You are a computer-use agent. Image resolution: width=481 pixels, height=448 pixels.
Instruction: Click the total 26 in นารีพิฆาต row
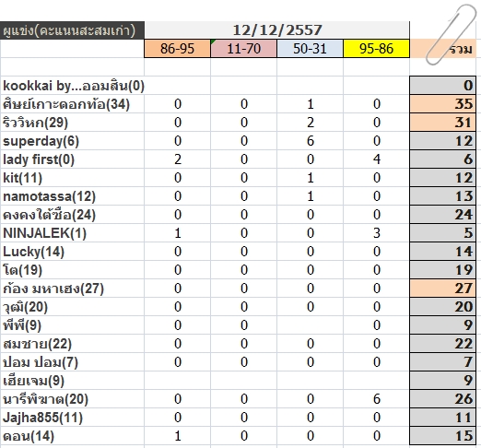443,399
